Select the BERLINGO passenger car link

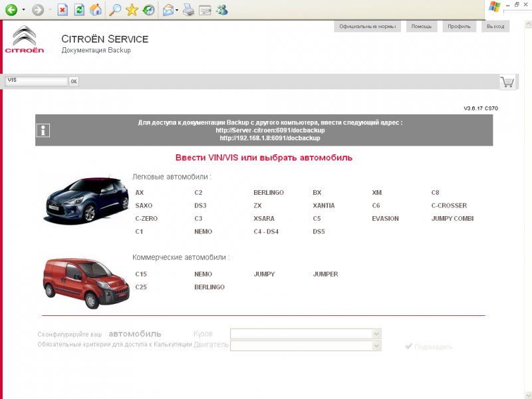point(269,192)
